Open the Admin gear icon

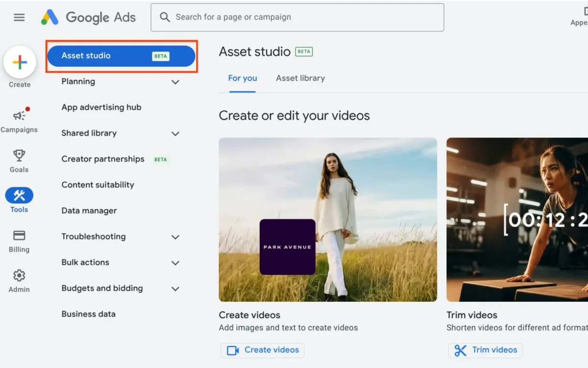coord(18,276)
